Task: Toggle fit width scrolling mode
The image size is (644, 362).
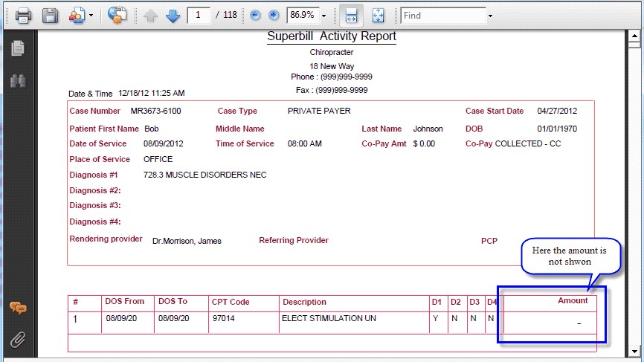Action: point(351,15)
